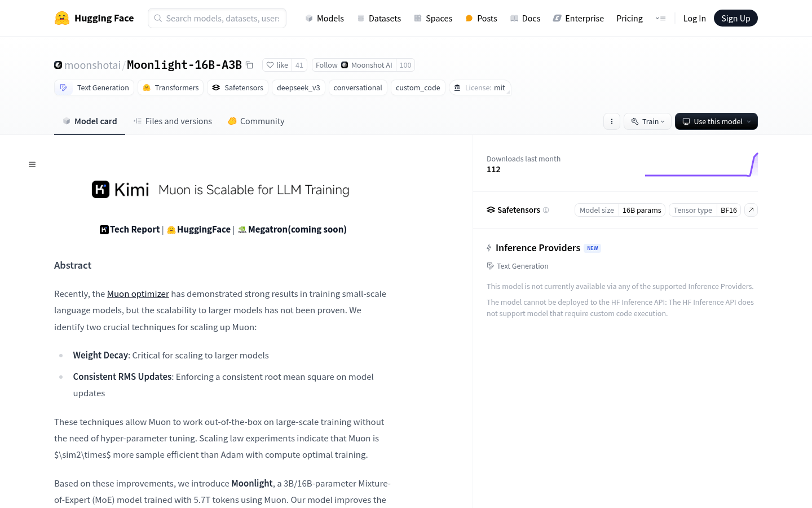The height and width of the screenshot is (508, 812).
Task: Open Docs
Action: (x=525, y=18)
